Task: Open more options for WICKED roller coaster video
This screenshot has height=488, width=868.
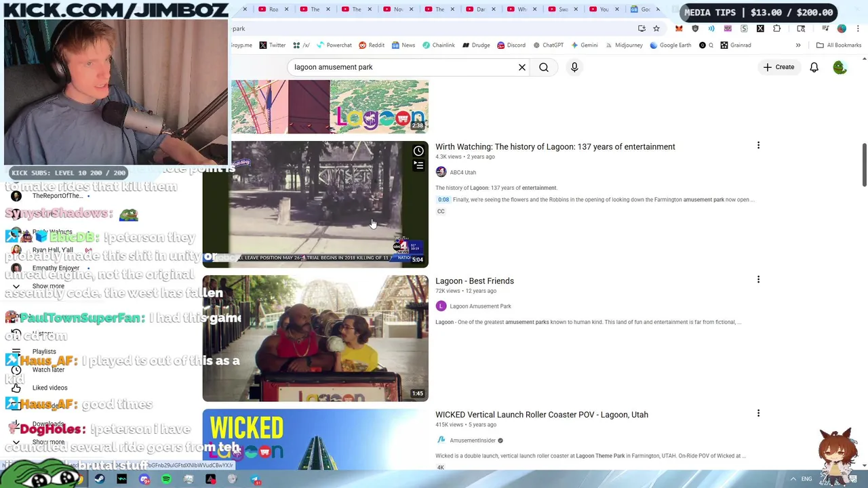Action: pos(758,413)
